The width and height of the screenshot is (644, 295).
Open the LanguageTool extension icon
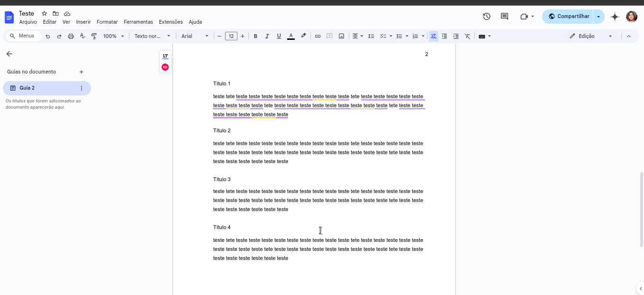coord(165,56)
